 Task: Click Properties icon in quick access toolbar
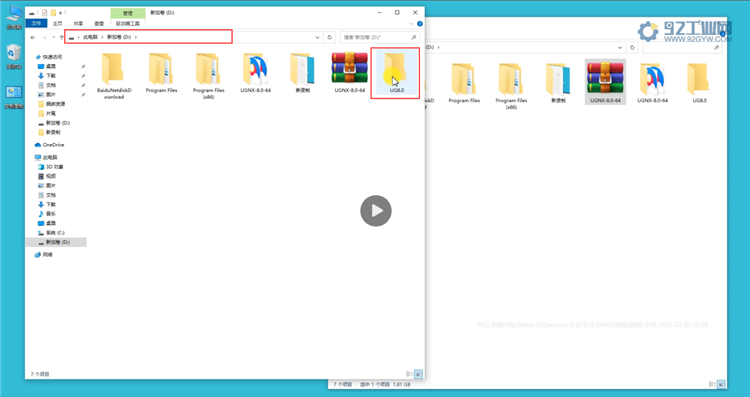[x=44, y=12]
